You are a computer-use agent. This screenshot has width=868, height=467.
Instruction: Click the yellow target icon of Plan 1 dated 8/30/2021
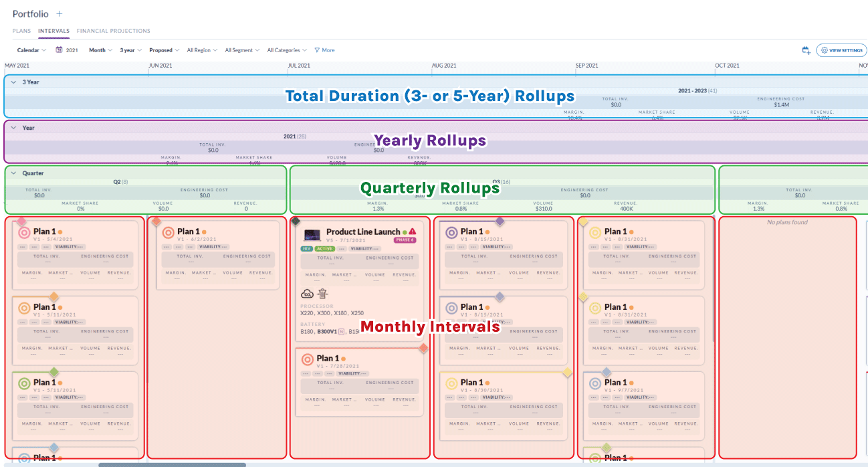(x=451, y=383)
